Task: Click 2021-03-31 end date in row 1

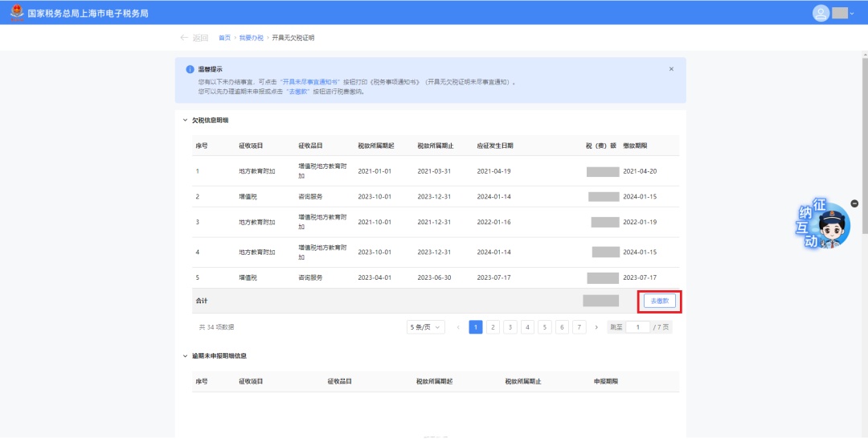Action: coord(435,171)
